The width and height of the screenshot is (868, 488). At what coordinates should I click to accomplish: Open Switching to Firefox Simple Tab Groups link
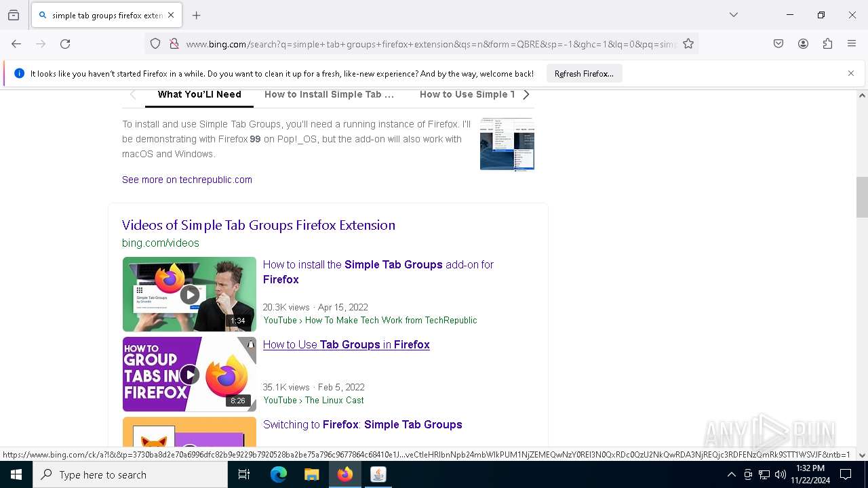coord(363,424)
